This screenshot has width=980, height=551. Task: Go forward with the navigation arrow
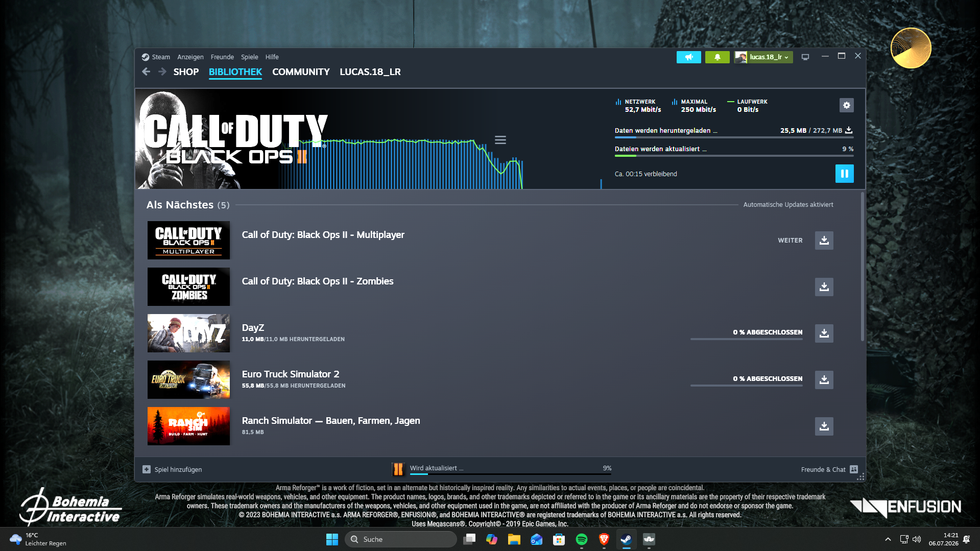[162, 72]
